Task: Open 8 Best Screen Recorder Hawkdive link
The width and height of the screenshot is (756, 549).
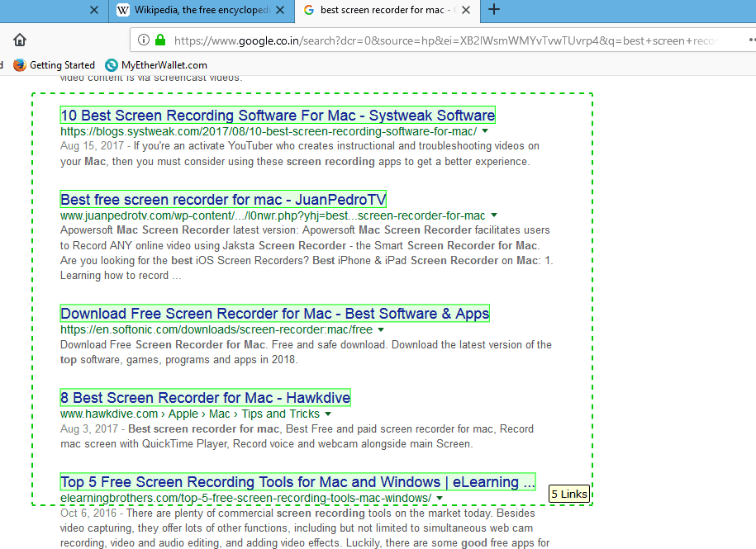Action: pyautogui.click(x=206, y=397)
